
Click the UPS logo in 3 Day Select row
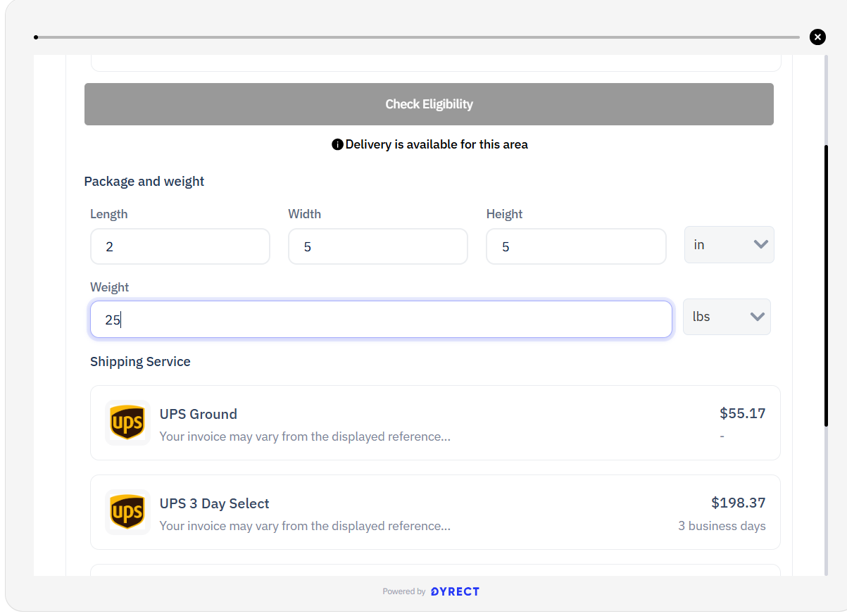coord(127,512)
